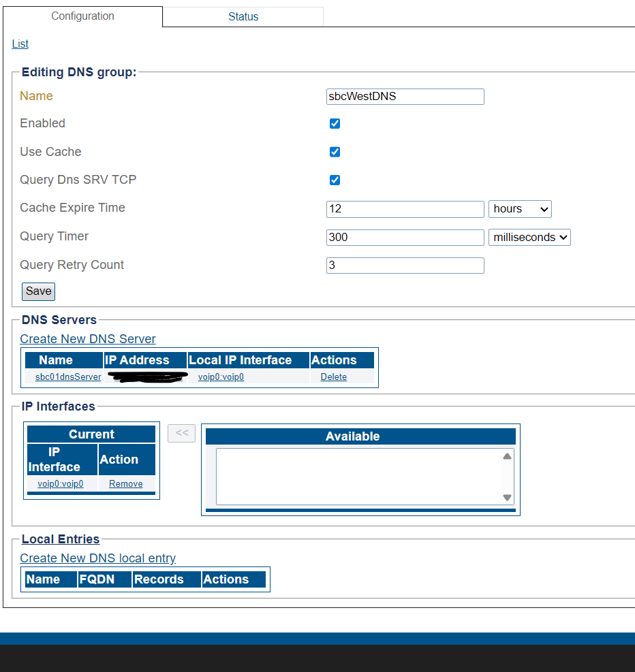Delete the sbc01dnsServer DNS server
The image size is (635, 672).
pos(333,377)
